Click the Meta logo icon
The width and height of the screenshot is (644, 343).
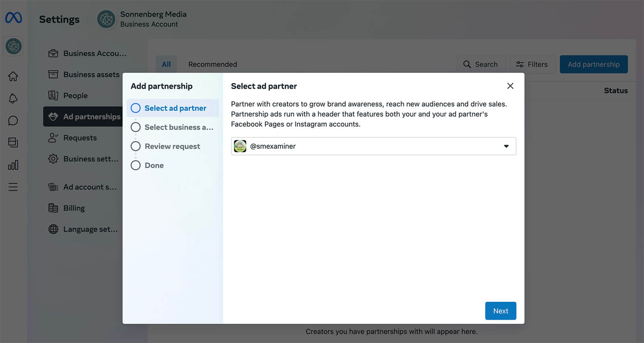click(13, 18)
